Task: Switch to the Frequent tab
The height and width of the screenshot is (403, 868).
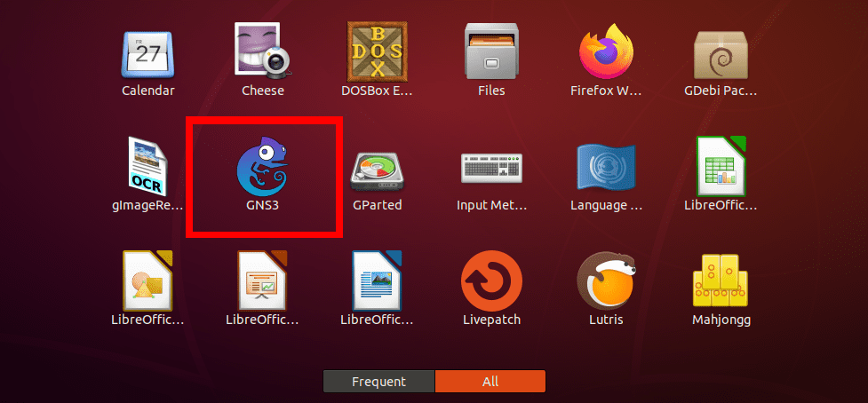Action: coord(379,382)
